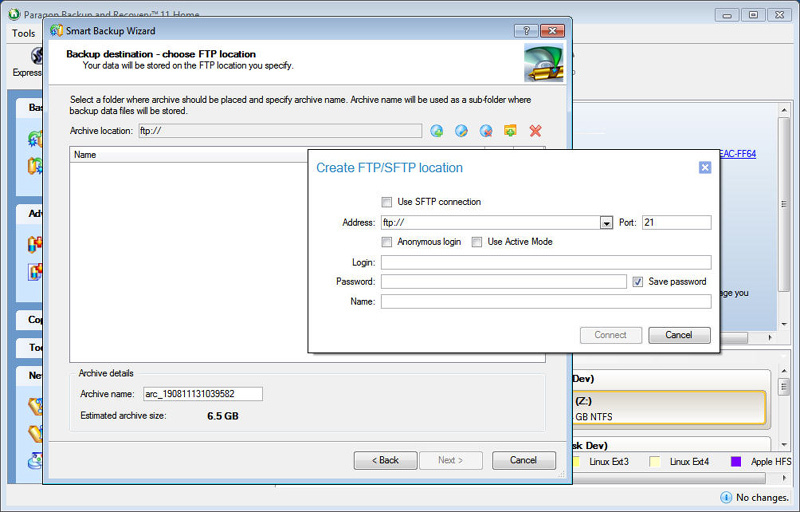Enable the Use SFTP connection checkbox

(387, 202)
